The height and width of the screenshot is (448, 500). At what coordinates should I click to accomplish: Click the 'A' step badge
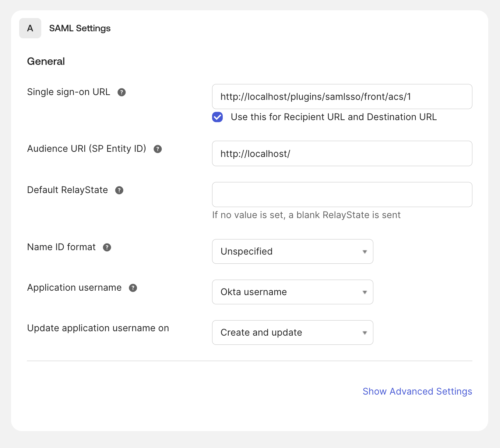(30, 28)
